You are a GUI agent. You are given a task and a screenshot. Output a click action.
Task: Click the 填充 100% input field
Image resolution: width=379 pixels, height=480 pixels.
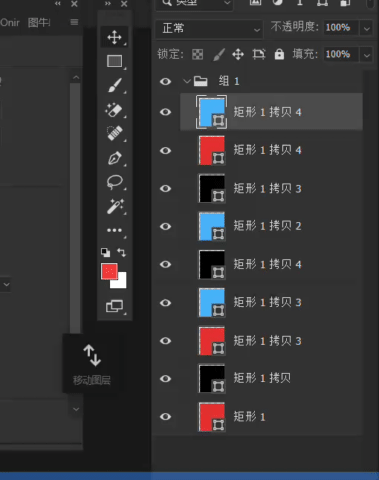(341, 54)
